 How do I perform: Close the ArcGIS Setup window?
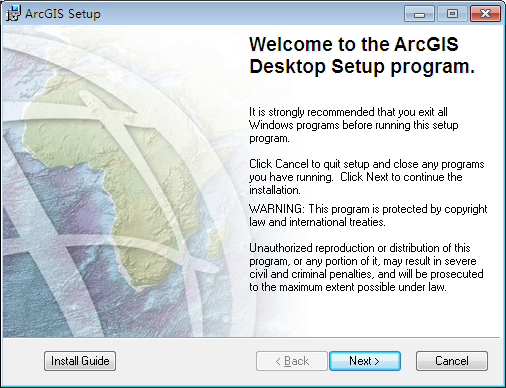coord(485,14)
